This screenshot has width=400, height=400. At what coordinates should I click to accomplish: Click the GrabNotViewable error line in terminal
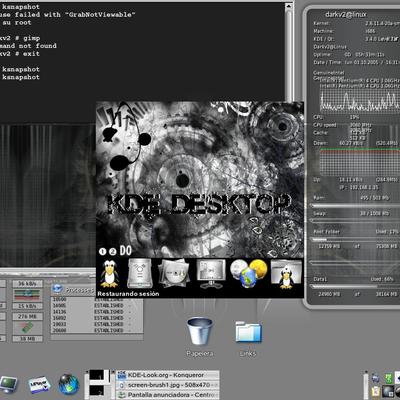point(67,15)
